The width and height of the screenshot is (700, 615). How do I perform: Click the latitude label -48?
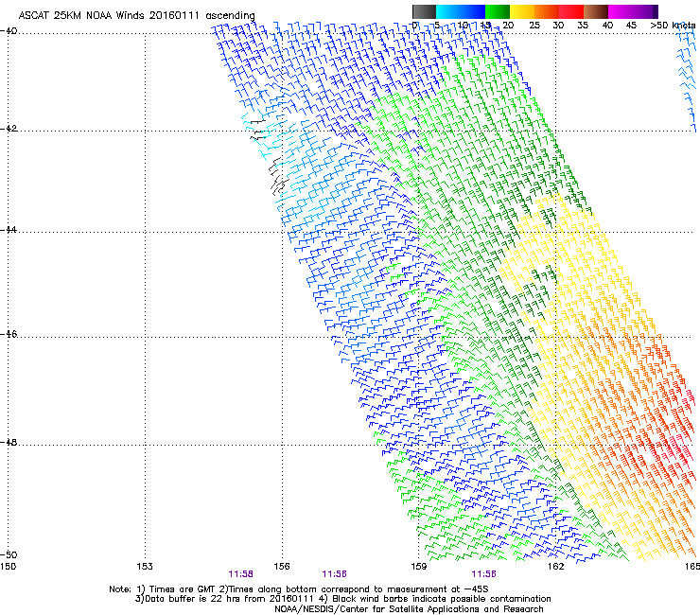(9, 442)
